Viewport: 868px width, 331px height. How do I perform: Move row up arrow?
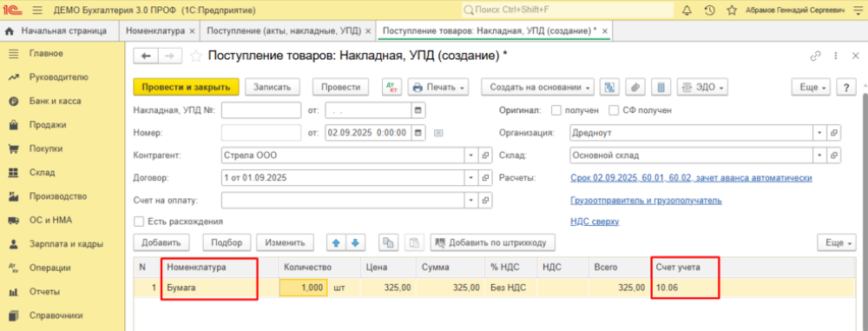click(335, 242)
